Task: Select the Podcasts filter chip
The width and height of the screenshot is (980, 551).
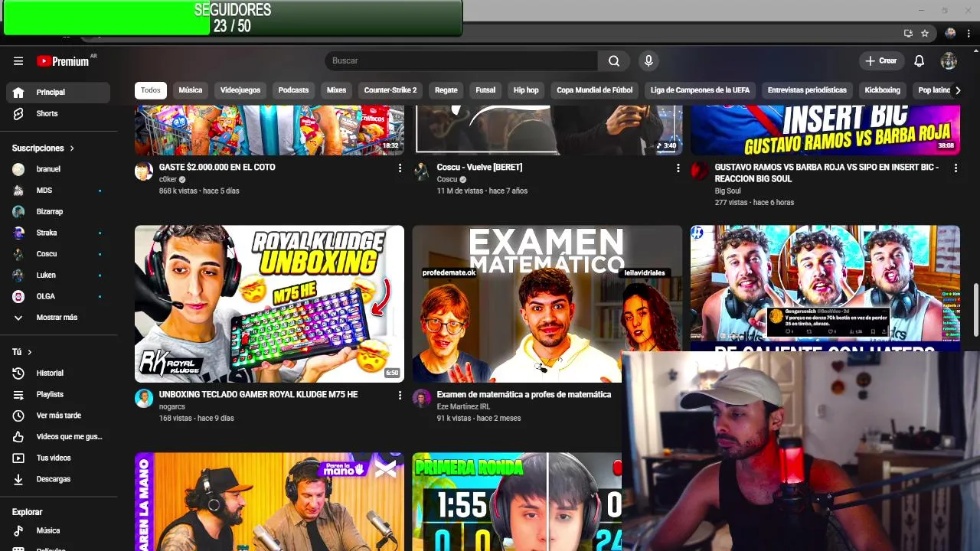Action: [x=293, y=90]
